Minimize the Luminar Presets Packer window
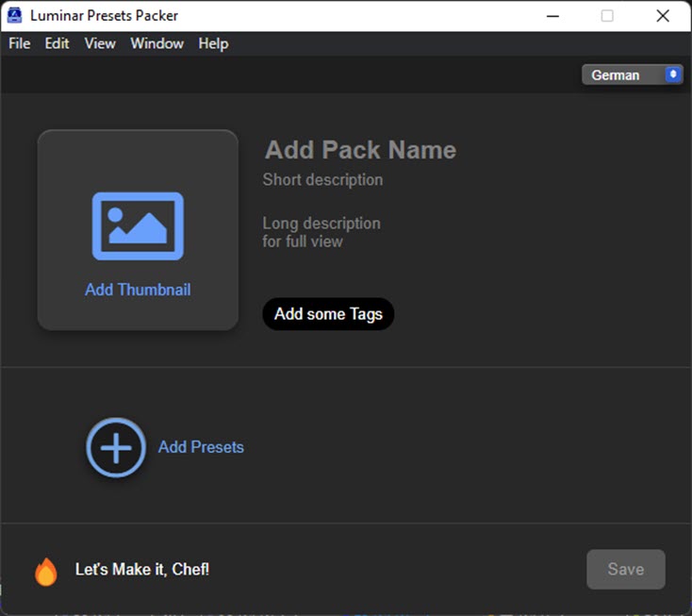This screenshot has width=692, height=616. point(553,16)
